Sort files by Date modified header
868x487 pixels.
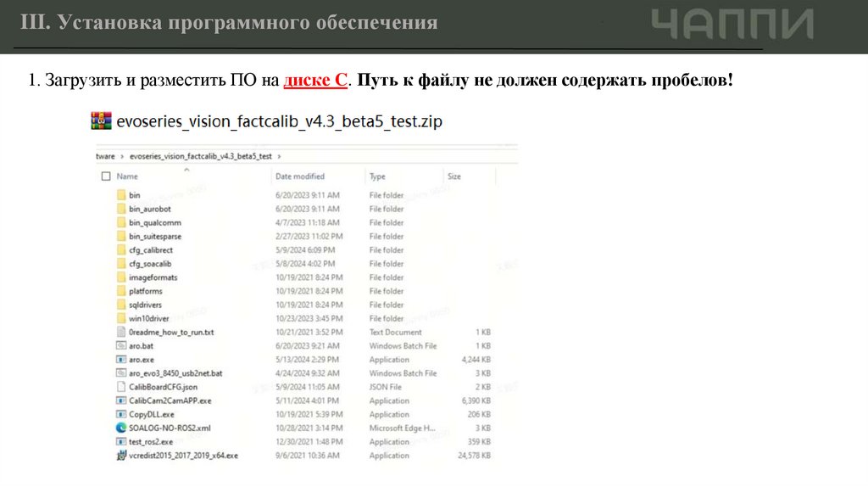(x=300, y=176)
